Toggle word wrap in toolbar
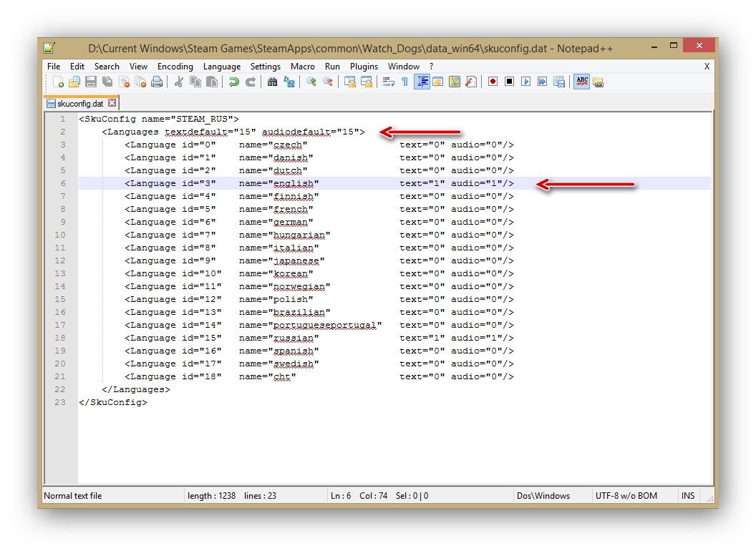Image resolution: width=756 pixels, height=546 pixels. [x=389, y=82]
